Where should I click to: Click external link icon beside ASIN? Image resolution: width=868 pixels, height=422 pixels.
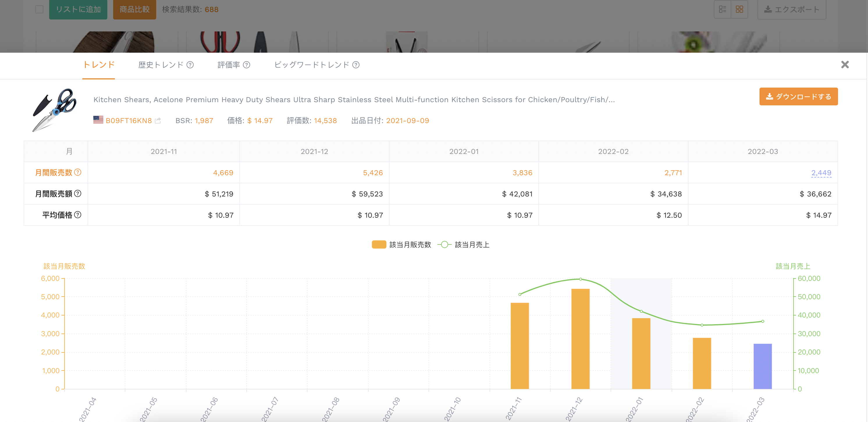tap(158, 121)
